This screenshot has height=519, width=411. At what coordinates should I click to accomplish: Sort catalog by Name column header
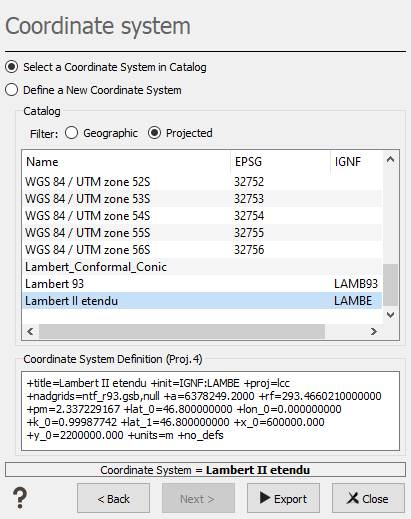[x=126, y=162]
